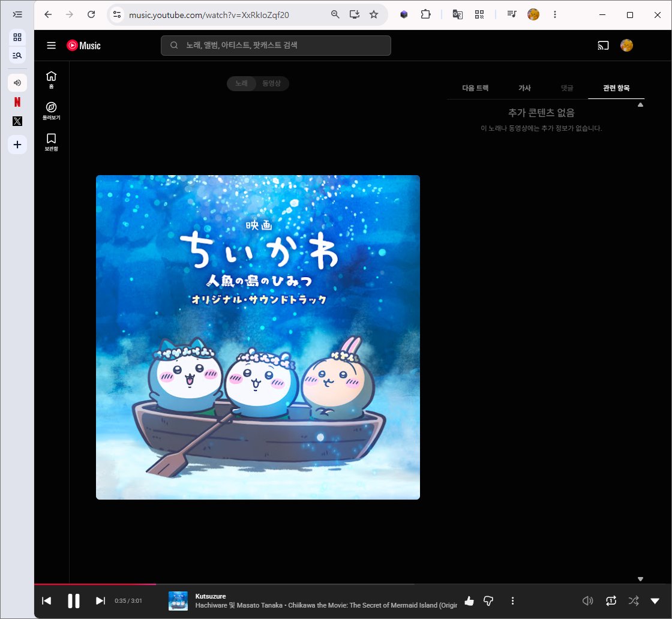Screen dimensions: 672x619
Task: Open the YouTube Music guide hamburger menu
Action: tap(52, 46)
